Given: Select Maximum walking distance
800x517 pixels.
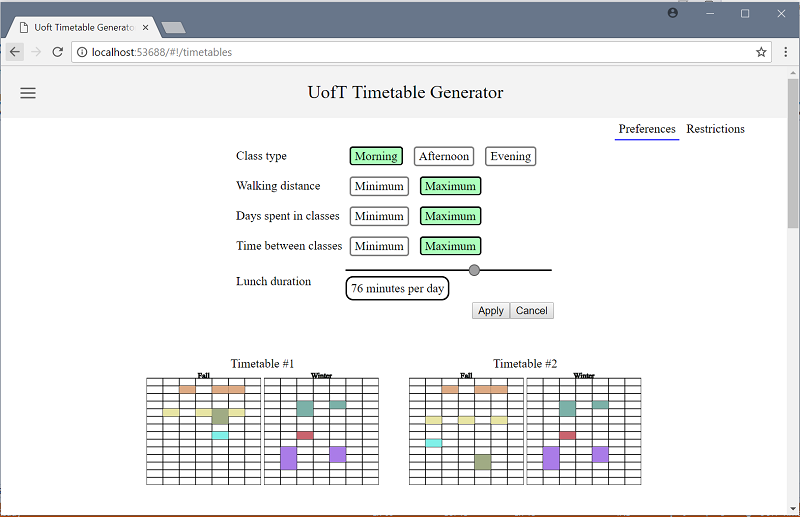Looking at the screenshot, I should click(451, 186).
